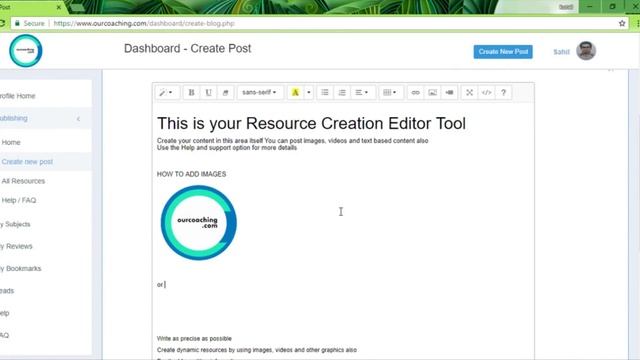
Task: Open My Reviews in sidebar
Action: 16,246
